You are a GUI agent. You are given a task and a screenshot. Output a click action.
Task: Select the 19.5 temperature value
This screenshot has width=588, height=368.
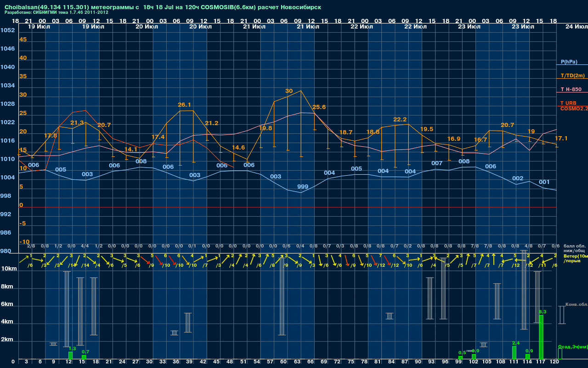point(427,129)
